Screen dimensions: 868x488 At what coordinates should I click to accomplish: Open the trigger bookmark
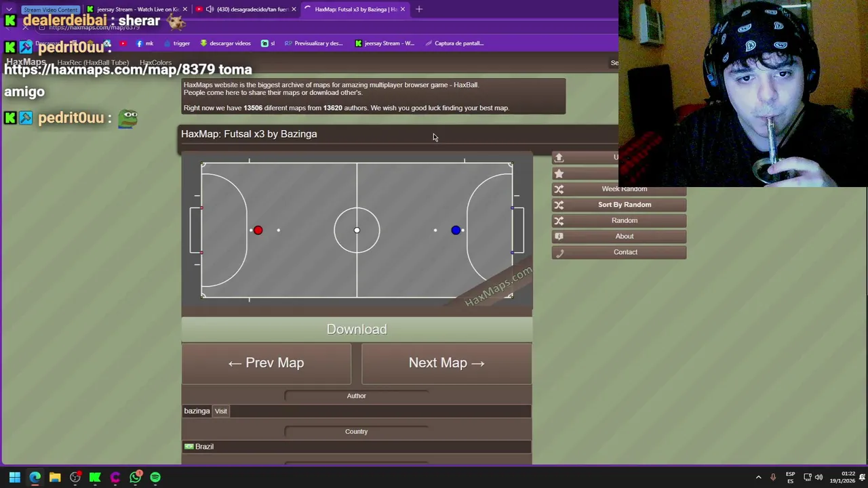(177, 43)
